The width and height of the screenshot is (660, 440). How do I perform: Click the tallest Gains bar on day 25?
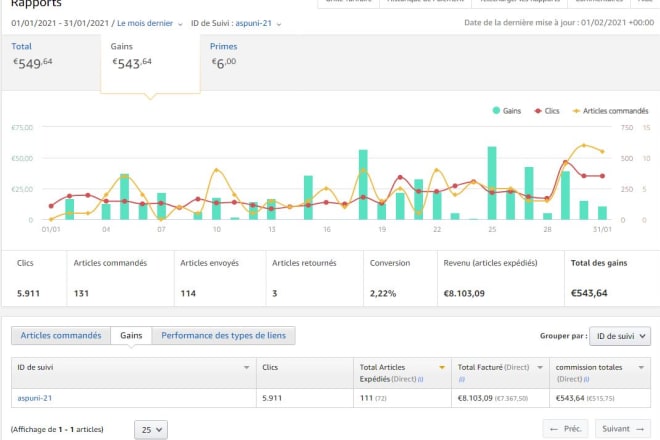492,183
